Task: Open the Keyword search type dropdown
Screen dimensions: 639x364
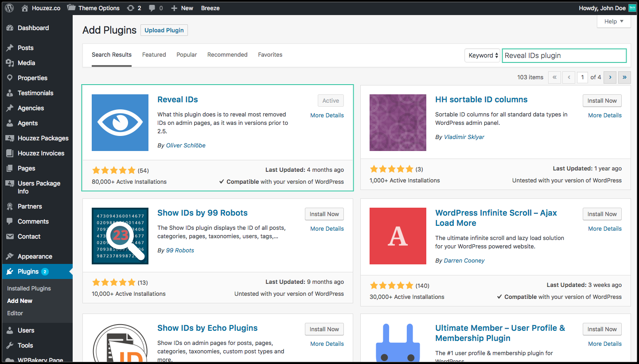Action: point(482,55)
